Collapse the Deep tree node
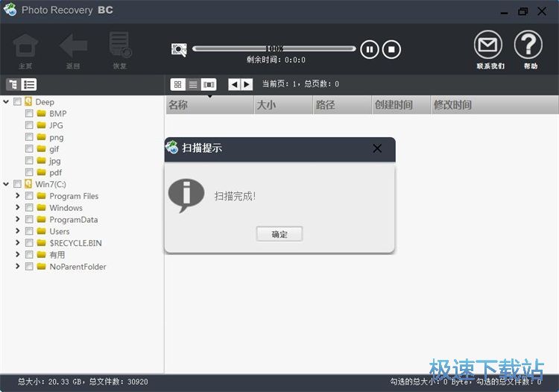Image resolution: width=559 pixels, height=392 pixels. tap(6, 102)
